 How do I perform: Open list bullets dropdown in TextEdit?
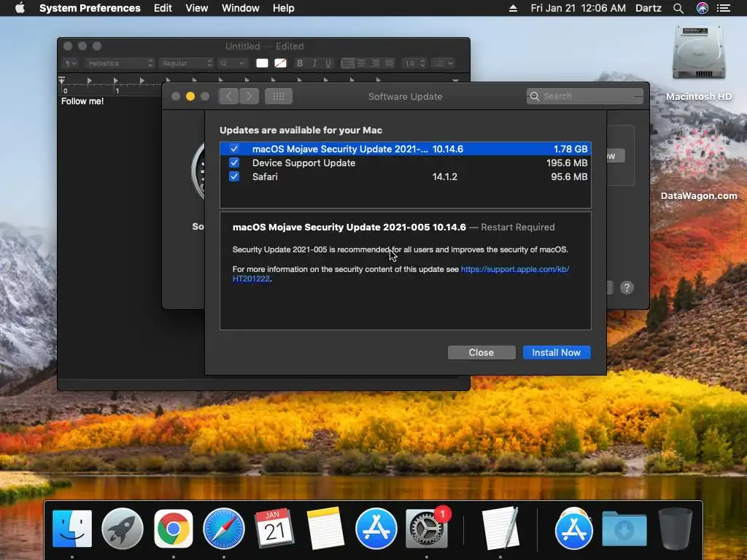[443, 63]
